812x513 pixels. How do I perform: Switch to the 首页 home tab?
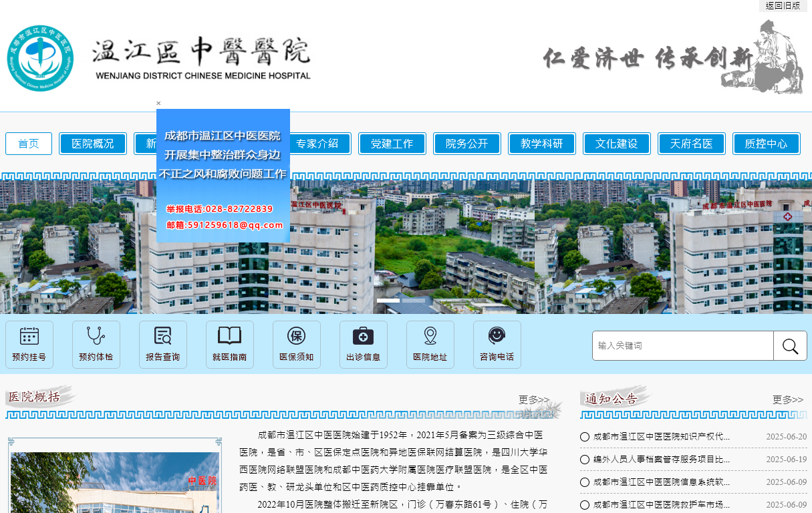tap(28, 143)
